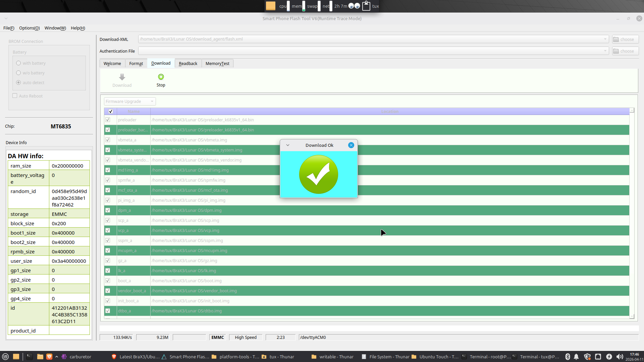The image size is (644, 362).
Task: Select the 'with battery' radio option
Action: click(x=18, y=63)
